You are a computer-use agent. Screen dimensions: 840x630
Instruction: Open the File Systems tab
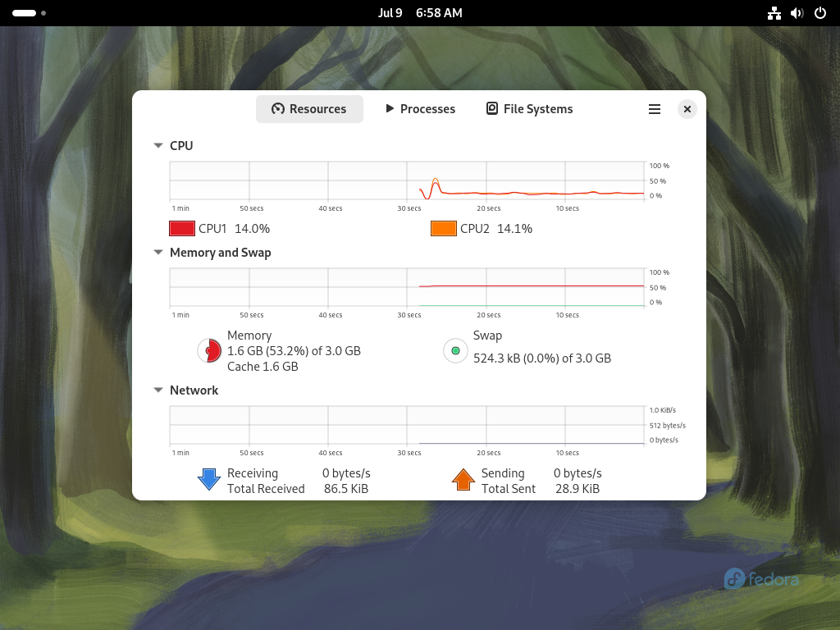pos(529,109)
